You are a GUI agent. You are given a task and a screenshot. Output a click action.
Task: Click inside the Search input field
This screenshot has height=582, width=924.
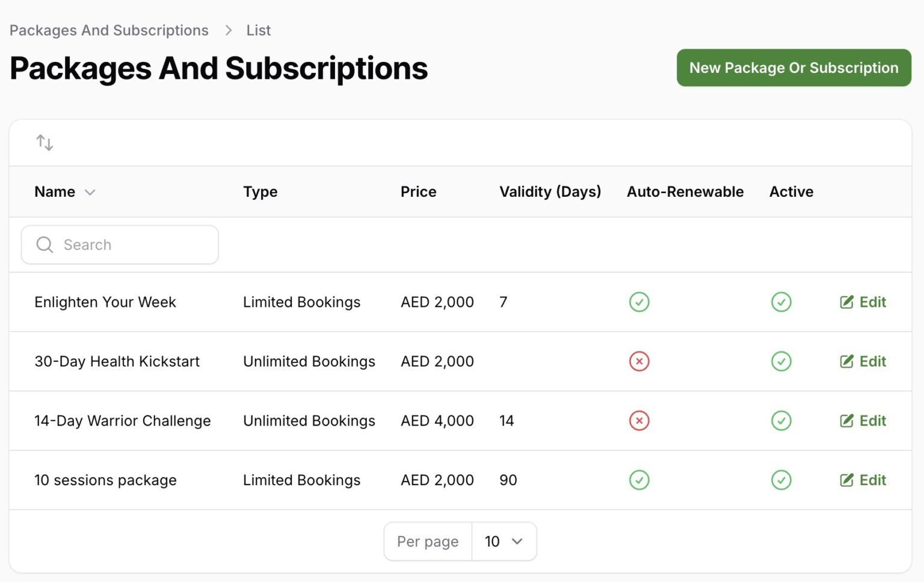(120, 244)
